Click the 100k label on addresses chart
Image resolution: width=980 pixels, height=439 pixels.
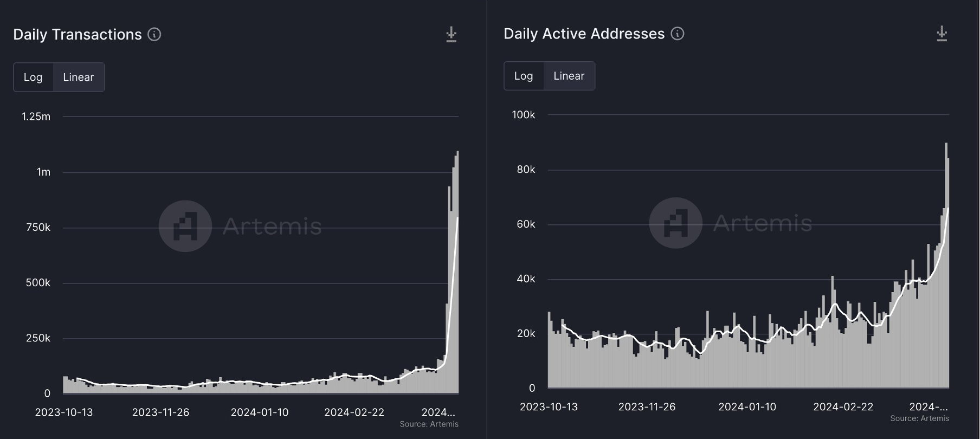coord(524,115)
